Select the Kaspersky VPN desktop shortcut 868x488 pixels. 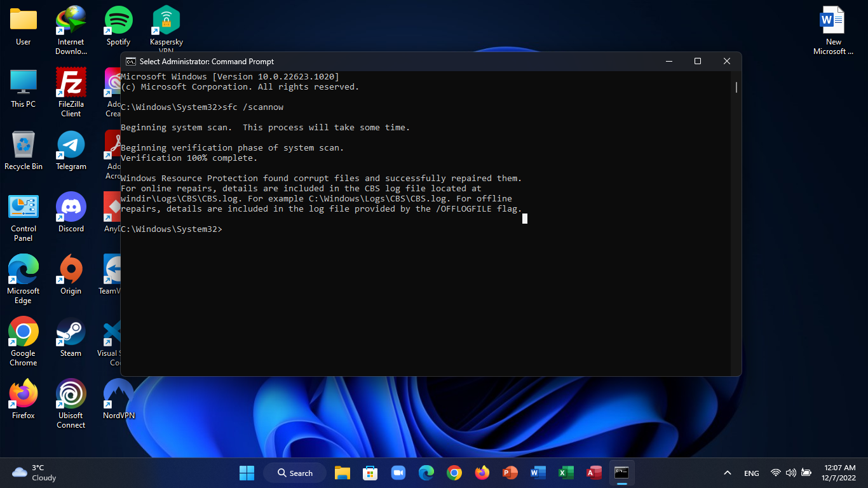coord(166,29)
